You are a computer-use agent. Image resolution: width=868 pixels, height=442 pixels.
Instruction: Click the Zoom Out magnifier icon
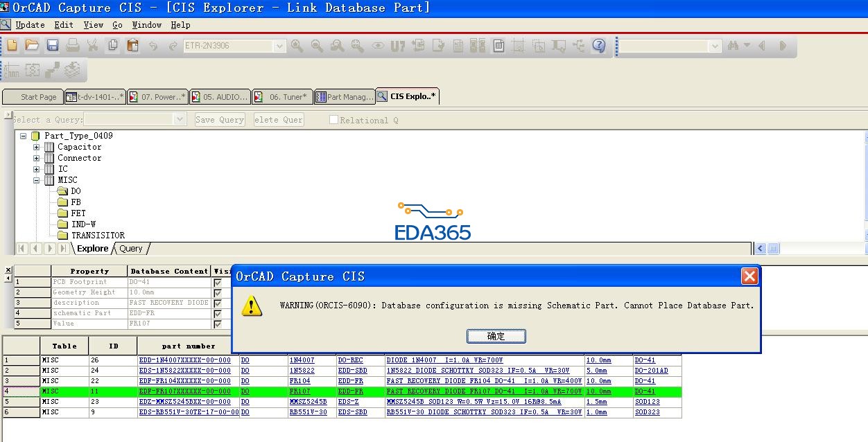[317, 46]
